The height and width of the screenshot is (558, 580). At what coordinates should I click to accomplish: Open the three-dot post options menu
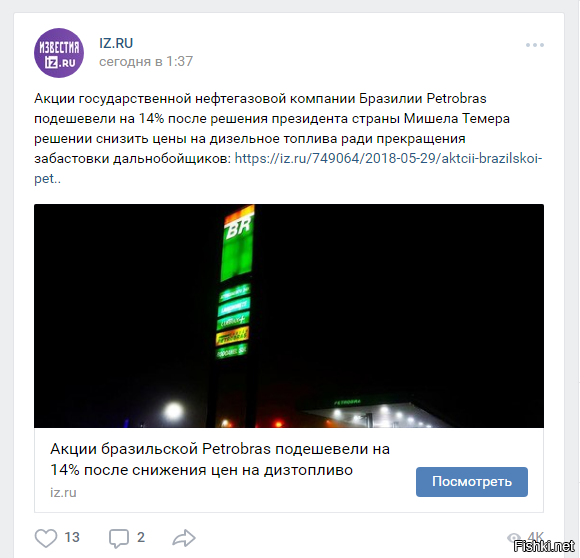[535, 45]
